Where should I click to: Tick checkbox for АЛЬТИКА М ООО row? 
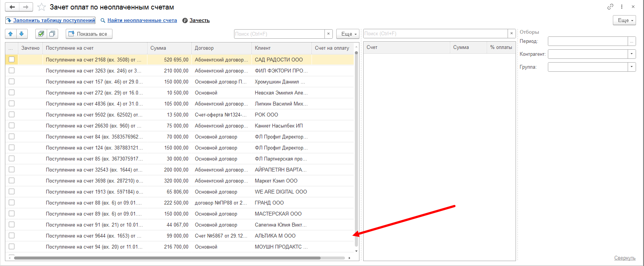pos(12,236)
